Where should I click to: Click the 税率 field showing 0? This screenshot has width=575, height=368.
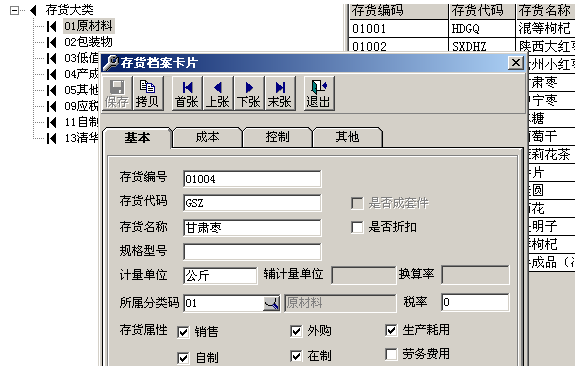475,302
